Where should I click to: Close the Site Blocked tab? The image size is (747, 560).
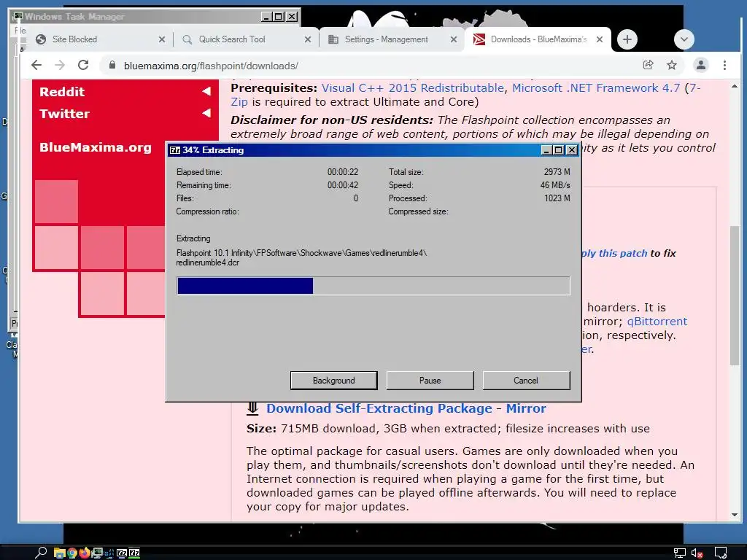coord(162,39)
